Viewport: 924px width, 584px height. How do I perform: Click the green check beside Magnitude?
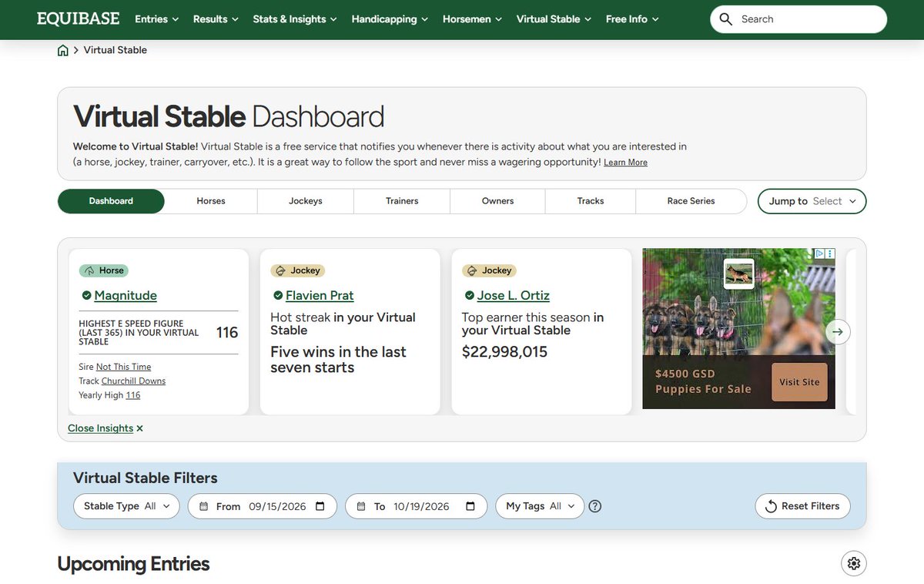[x=86, y=296]
